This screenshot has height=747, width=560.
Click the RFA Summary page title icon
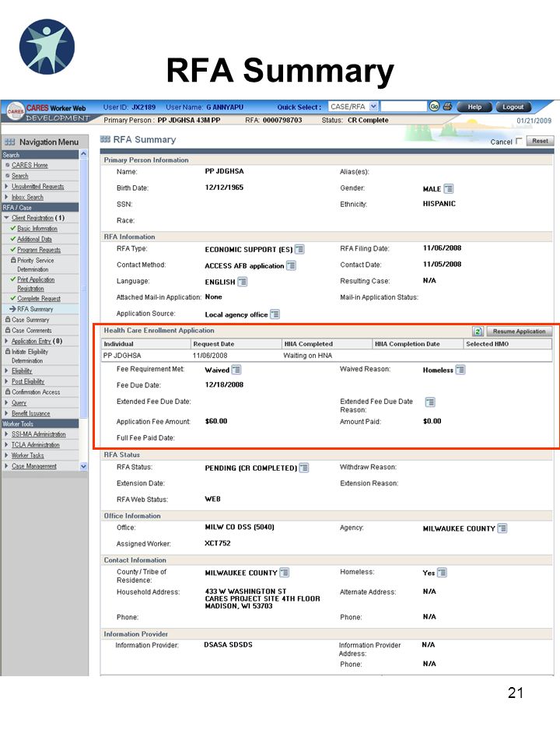(105, 139)
